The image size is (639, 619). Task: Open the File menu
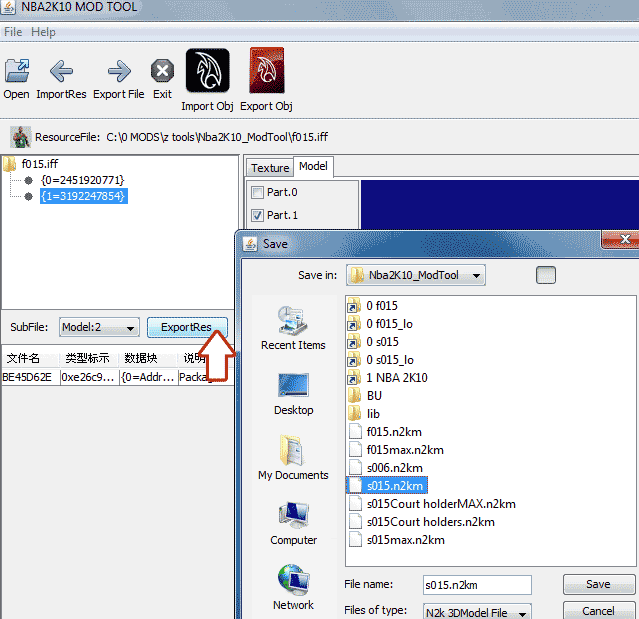(x=13, y=32)
